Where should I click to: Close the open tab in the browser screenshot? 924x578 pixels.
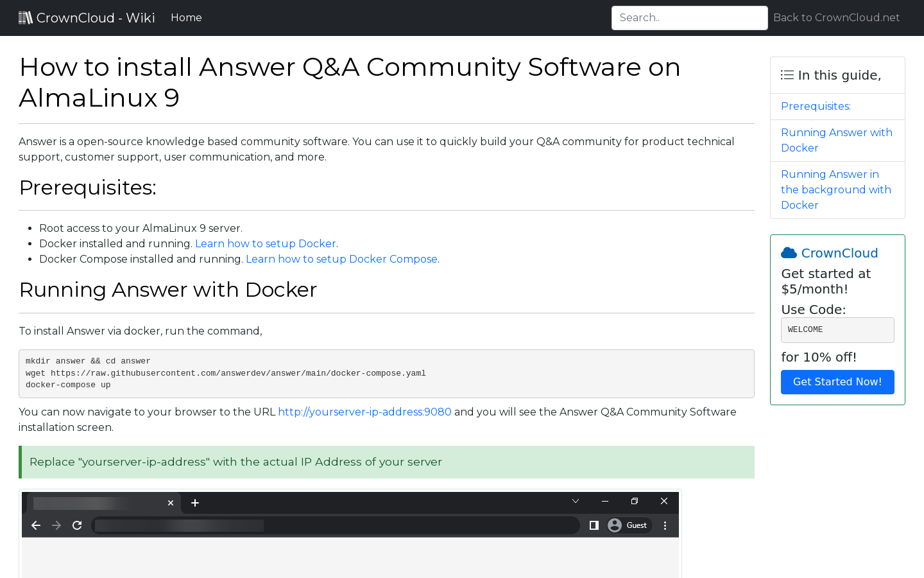[170, 503]
